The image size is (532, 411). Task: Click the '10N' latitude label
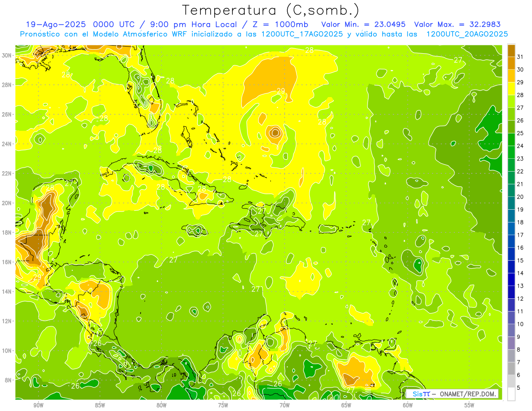point(7,350)
